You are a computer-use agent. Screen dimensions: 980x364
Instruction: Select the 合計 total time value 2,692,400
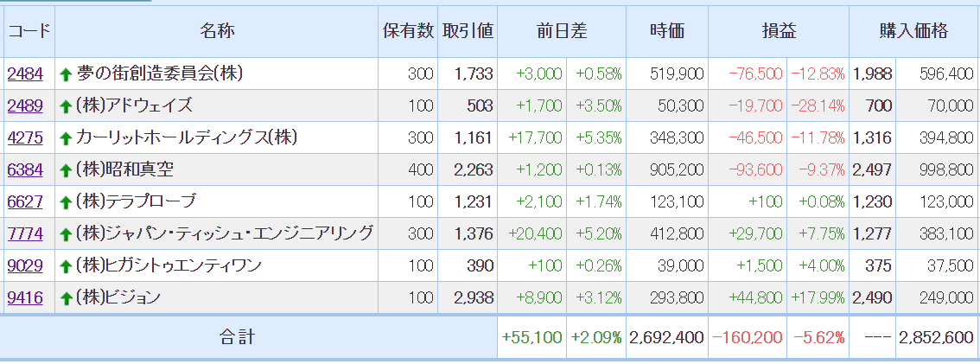[x=667, y=338]
